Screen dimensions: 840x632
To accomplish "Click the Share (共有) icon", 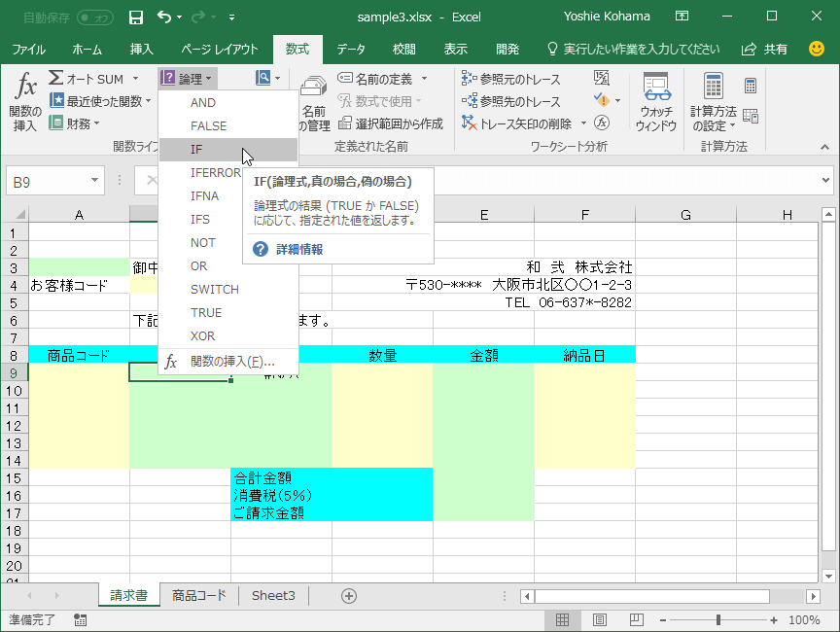I will click(x=749, y=50).
